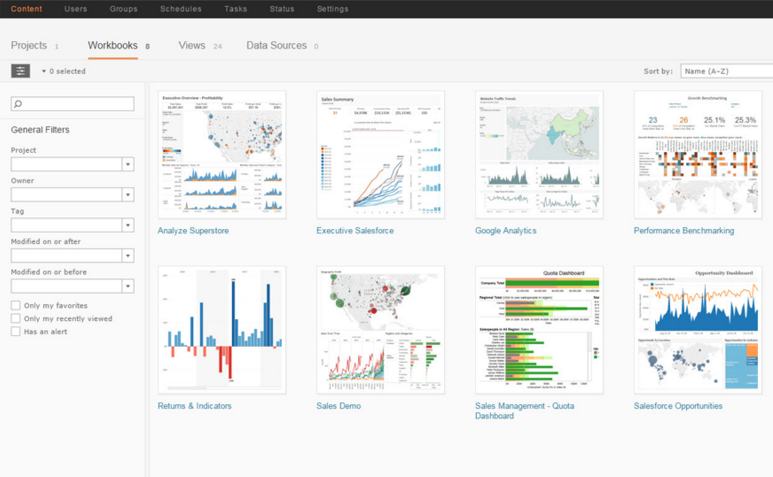Open the Sort by Name (A–Z) dropdown
This screenshot has width=773, height=477.
click(727, 71)
